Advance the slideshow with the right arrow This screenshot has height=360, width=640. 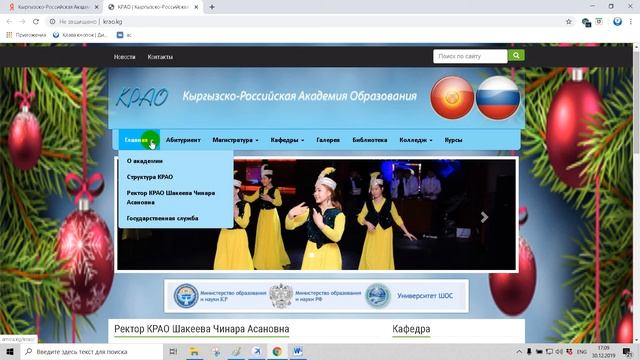(x=484, y=217)
